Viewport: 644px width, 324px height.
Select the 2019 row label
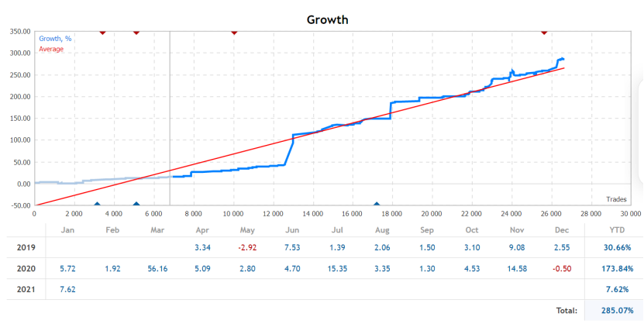click(26, 247)
